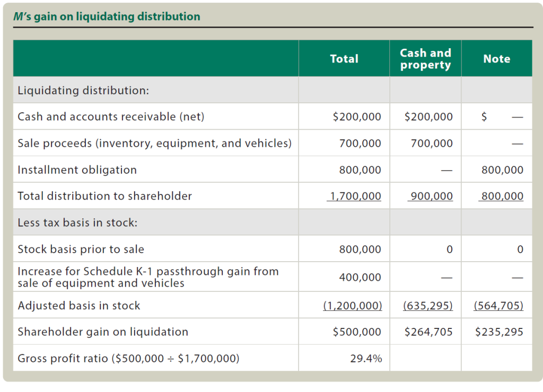Viewport: 543px width, 392px height.
Task: Click the "Total distribution to shareholder" label
Action: tap(104, 196)
